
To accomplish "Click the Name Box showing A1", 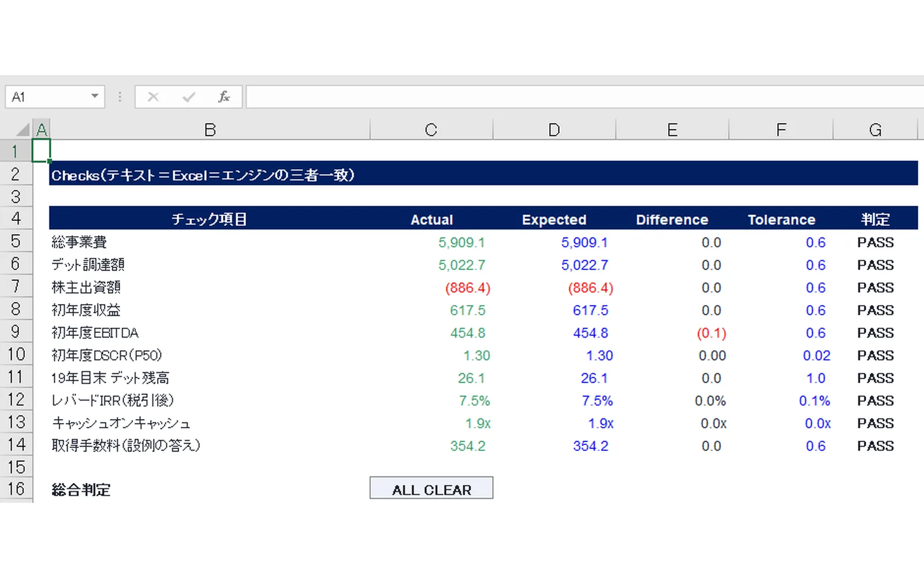I will (x=55, y=97).
